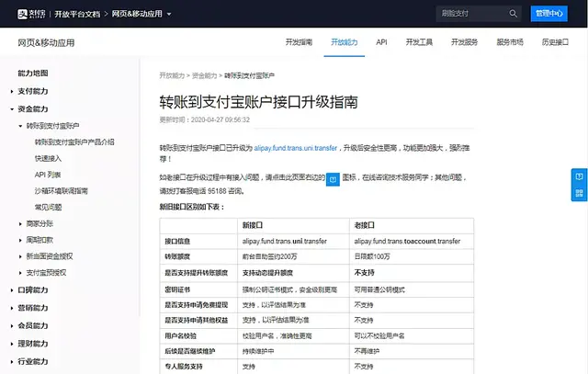Follow the alipay.fund.trans.uni.transfer link

pos(296,148)
